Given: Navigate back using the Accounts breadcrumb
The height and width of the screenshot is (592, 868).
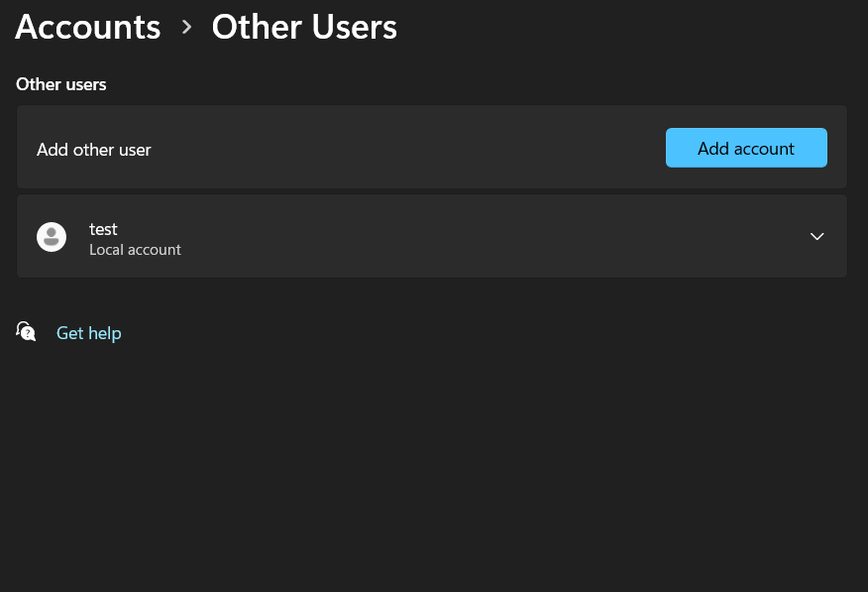Looking at the screenshot, I should (x=87, y=27).
